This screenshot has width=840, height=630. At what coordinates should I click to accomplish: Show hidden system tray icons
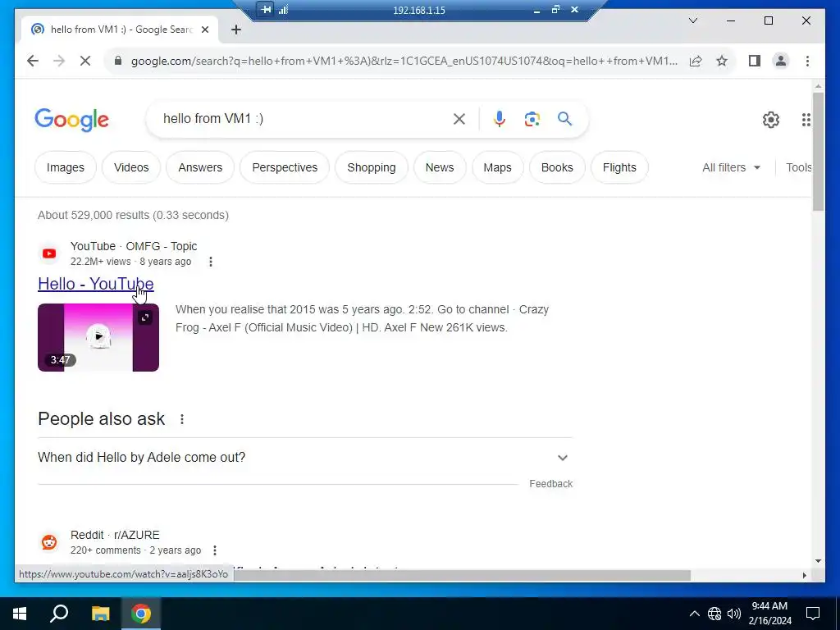click(x=694, y=614)
